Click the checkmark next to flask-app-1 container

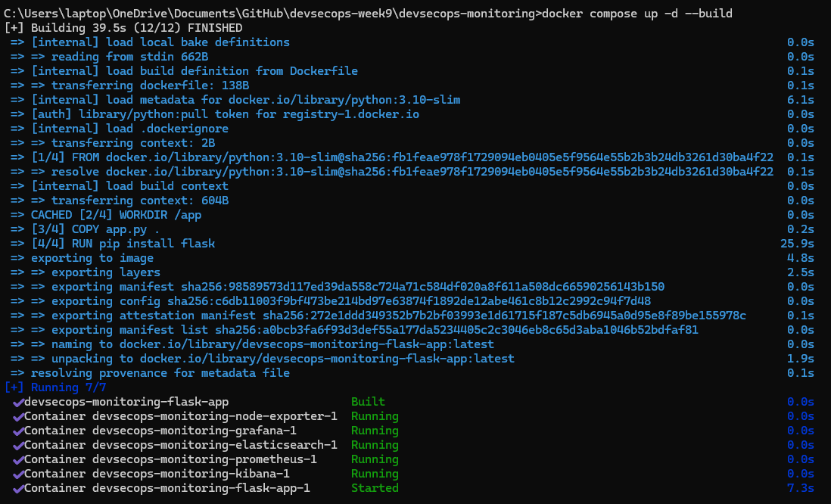click(x=18, y=488)
